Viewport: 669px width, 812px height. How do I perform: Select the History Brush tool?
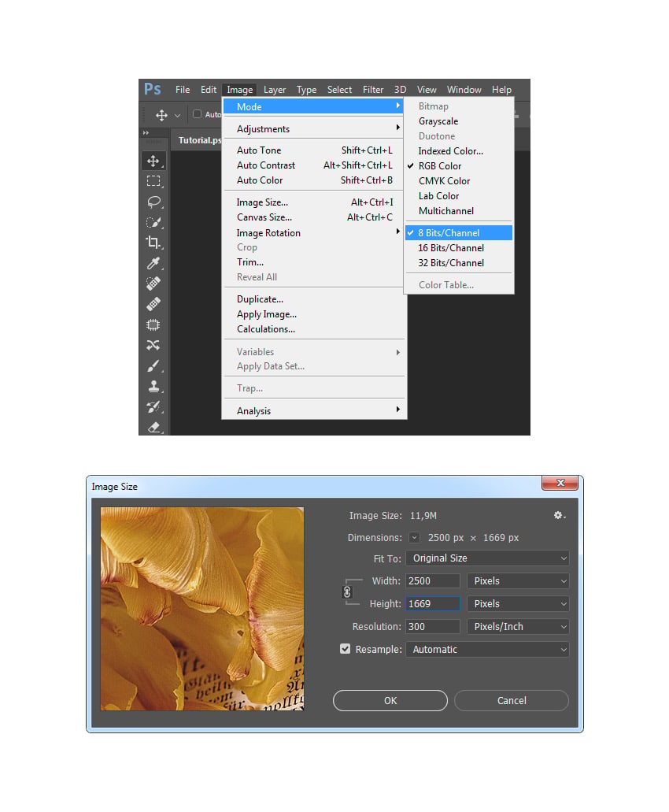(153, 406)
